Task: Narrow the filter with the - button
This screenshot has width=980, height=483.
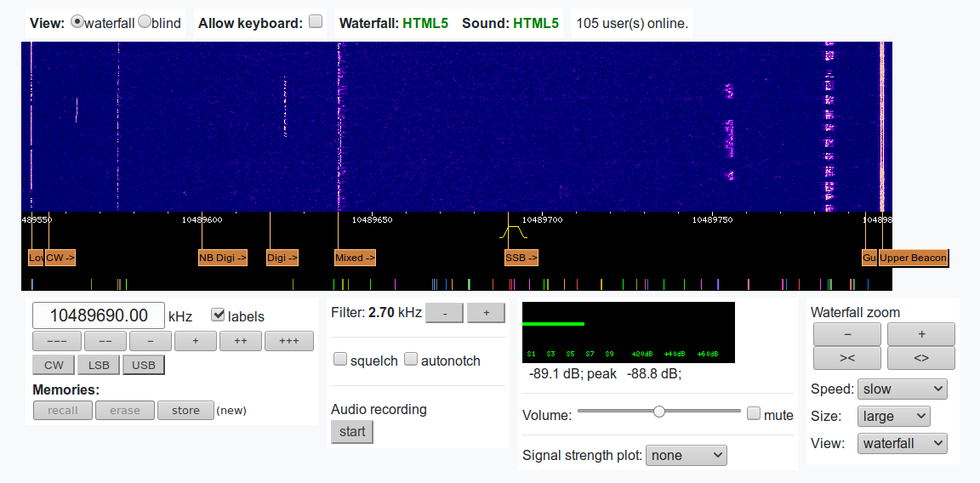Action: pos(444,313)
